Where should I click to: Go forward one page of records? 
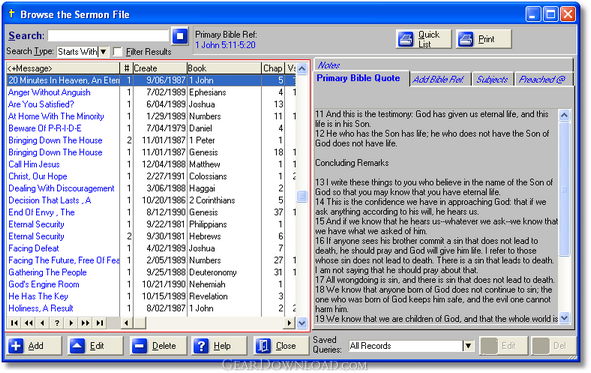[86, 323]
